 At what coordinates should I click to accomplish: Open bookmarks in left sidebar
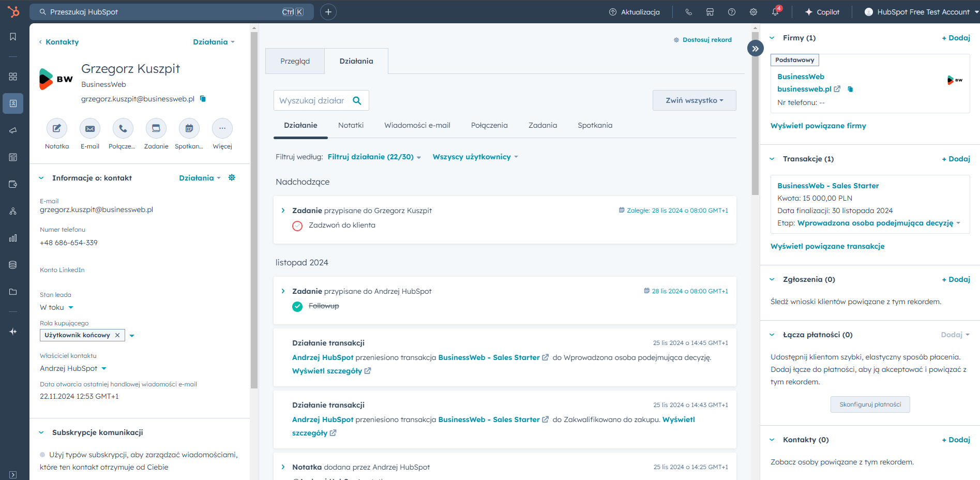[x=13, y=37]
